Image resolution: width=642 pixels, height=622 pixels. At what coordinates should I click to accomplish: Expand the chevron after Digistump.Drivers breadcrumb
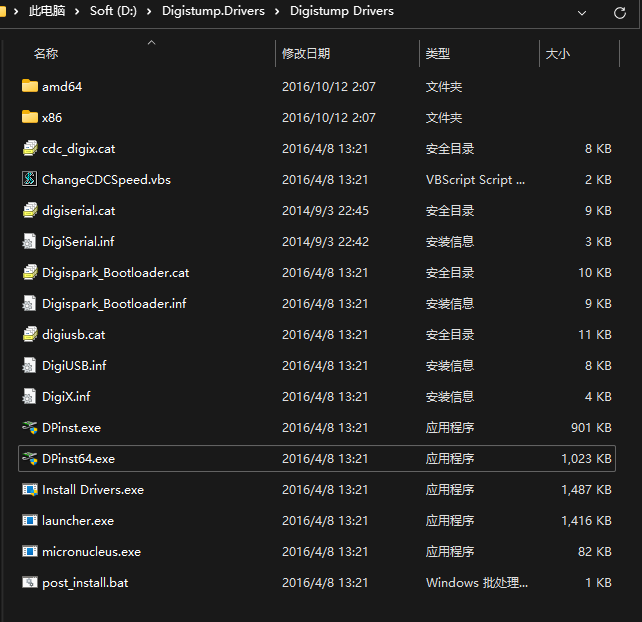pos(276,12)
